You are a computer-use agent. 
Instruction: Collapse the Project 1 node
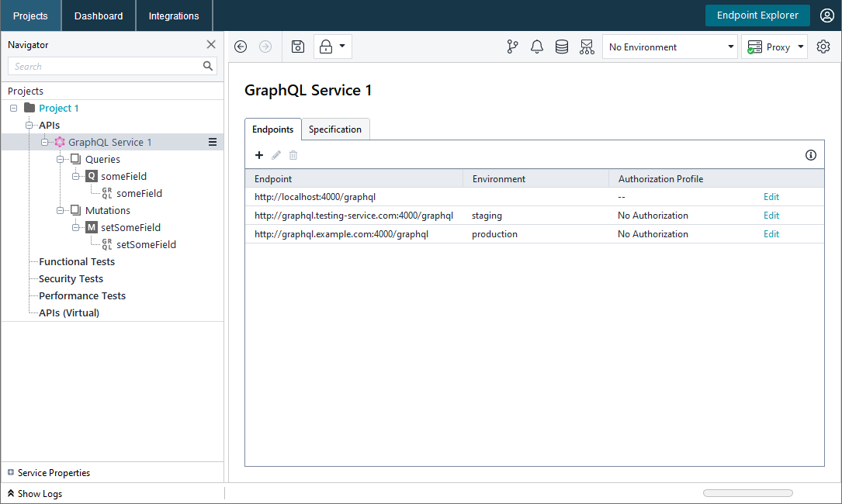(12, 108)
